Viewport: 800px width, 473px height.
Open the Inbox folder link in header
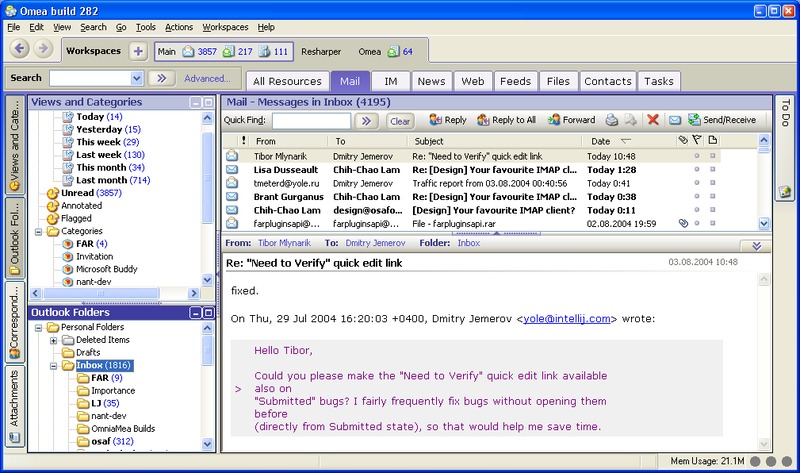[468, 243]
